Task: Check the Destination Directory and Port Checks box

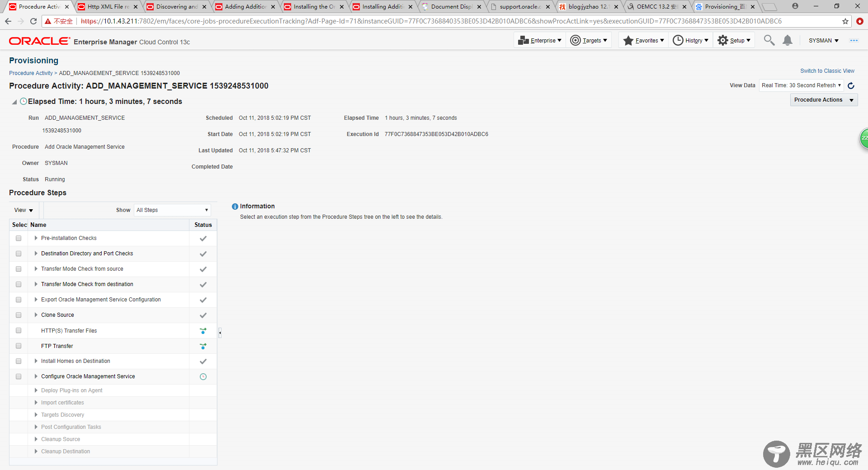Action: pos(19,254)
